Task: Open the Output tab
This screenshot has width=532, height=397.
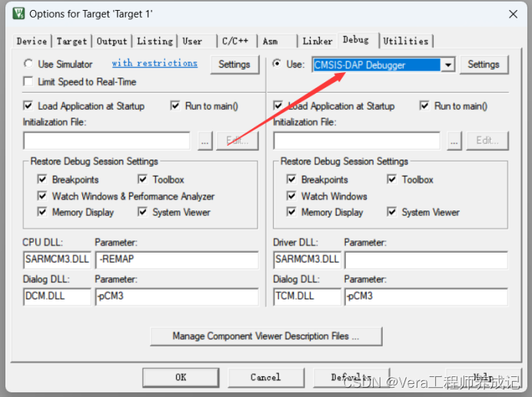Action: coord(111,41)
